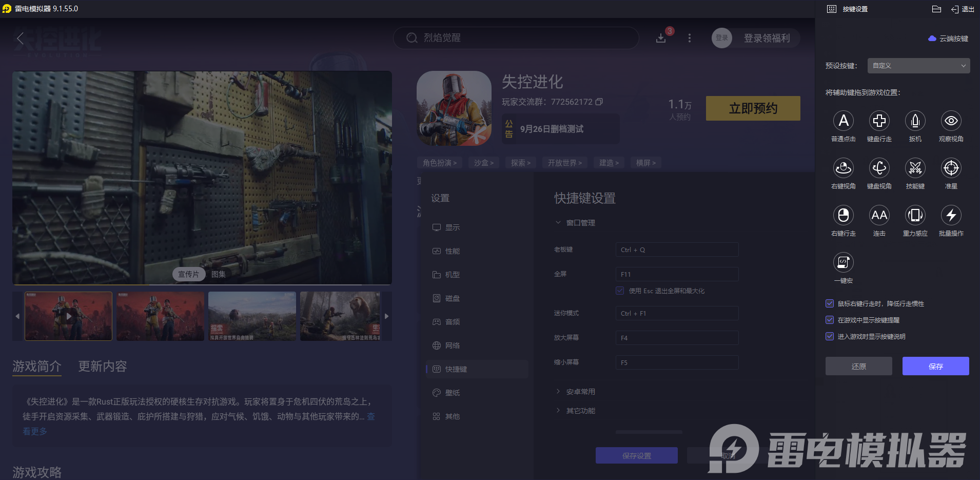
Task: Select the 图集 tab on the trailer
Action: pyautogui.click(x=218, y=274)
